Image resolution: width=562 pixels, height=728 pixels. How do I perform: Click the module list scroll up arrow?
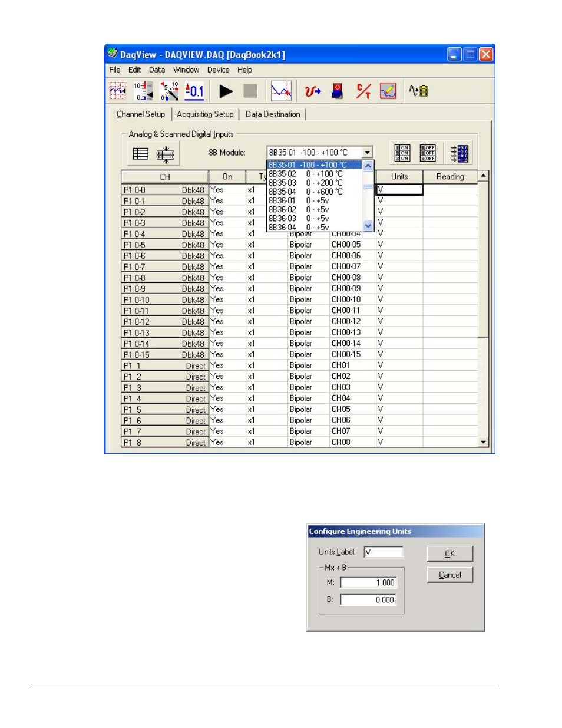coord(368,166)
